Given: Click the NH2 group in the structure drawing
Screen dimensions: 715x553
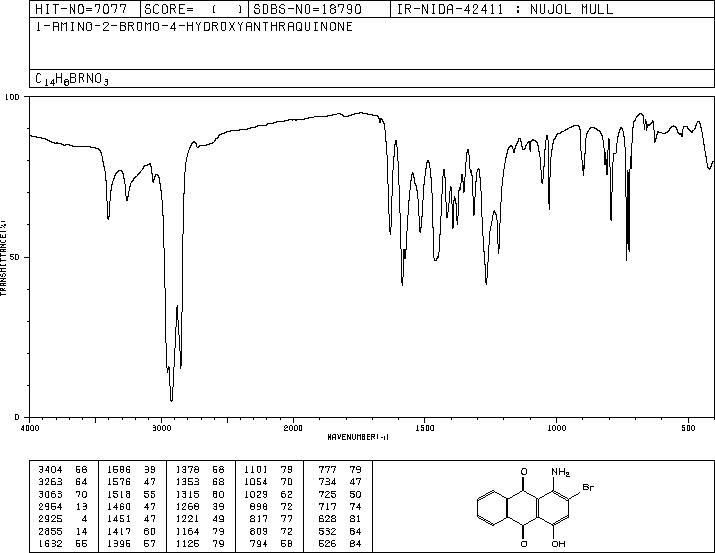Looking at the screenshot, I should click(560, 472).
